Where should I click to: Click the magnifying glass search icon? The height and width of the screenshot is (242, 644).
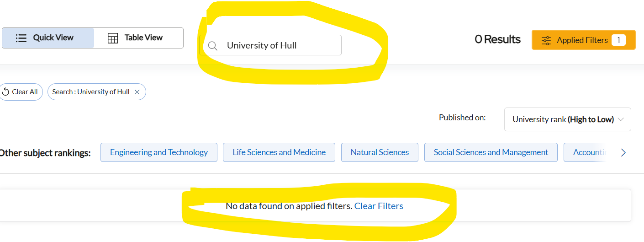(212, 46)
